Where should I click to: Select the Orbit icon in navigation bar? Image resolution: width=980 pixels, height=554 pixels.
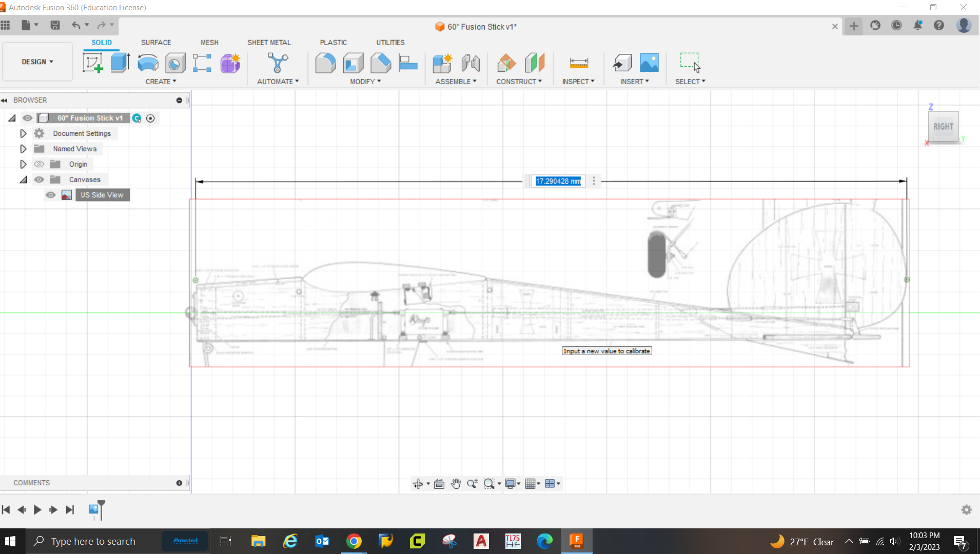tap(418, 483)
